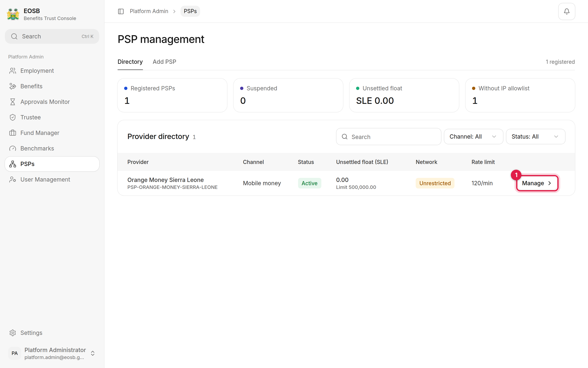The width and height of the screenshot is (588, 368).
Task: Open Approvals Monitor in the sidebar
Action: pos(52,102)
